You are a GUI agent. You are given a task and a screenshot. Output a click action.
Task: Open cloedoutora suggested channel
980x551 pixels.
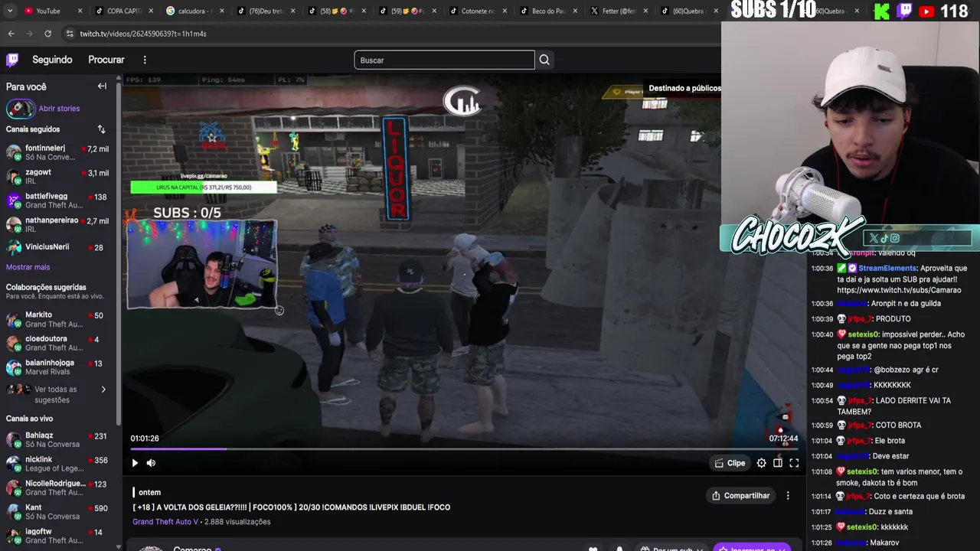[59, 343]
